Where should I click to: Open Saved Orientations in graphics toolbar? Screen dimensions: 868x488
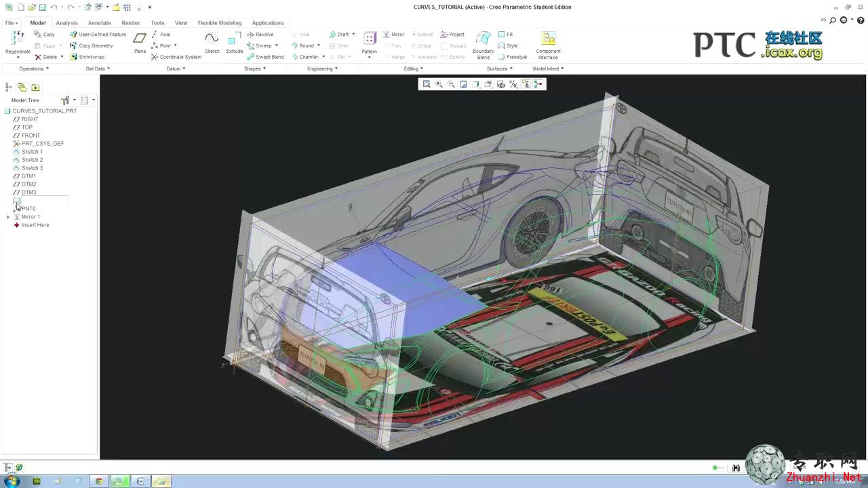pyautogui.click(x=488, y=84)
